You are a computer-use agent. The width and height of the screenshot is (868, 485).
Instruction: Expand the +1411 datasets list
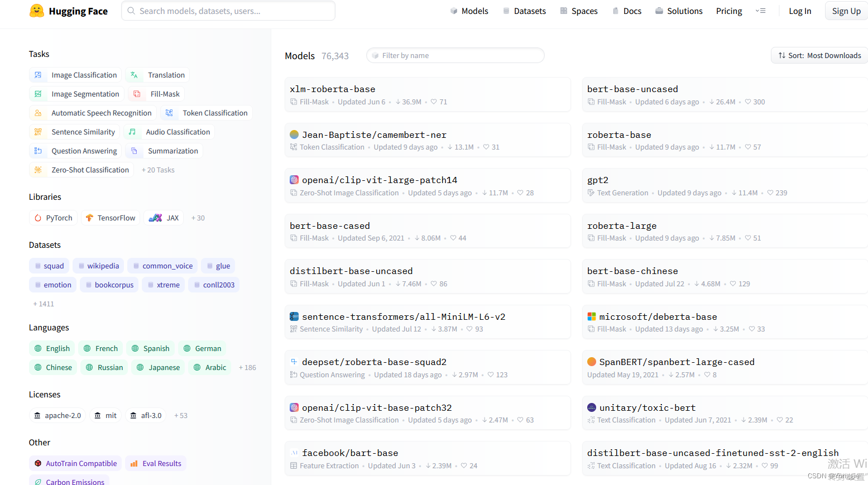(44, 304)
